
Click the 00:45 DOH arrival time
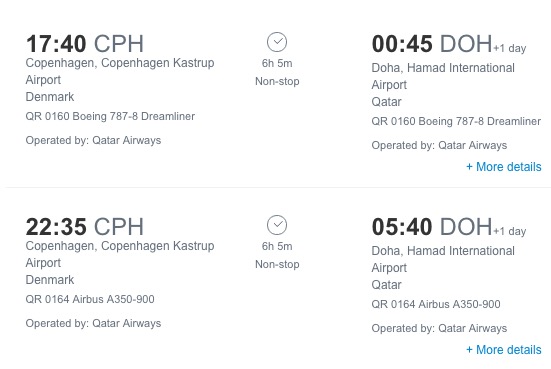tap(432, 44)
